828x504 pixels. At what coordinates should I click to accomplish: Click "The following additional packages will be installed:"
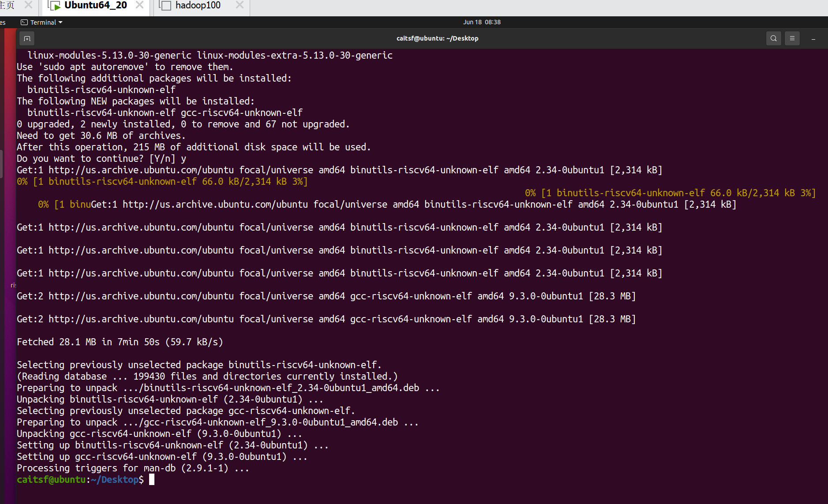154,78
